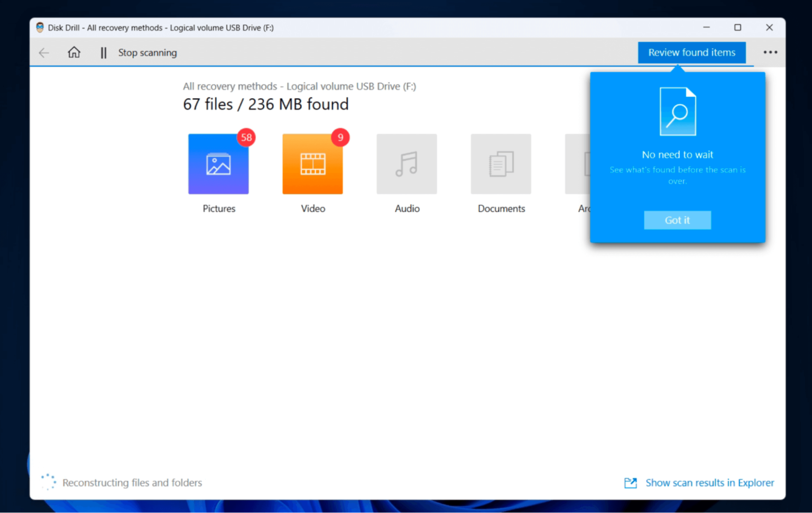
Task: Click the Review found items button
Action: [691, 52]
